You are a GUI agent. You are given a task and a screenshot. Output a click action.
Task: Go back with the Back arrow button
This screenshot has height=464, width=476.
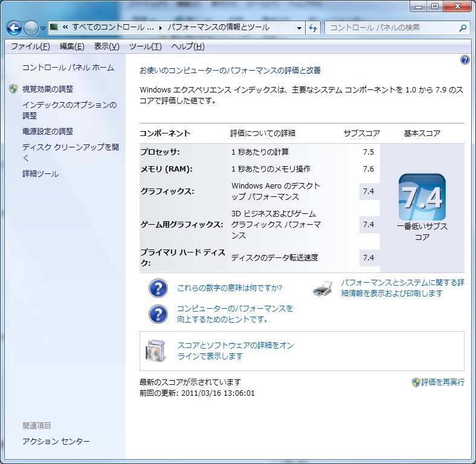pyautogui.click(x=14, y=28)
